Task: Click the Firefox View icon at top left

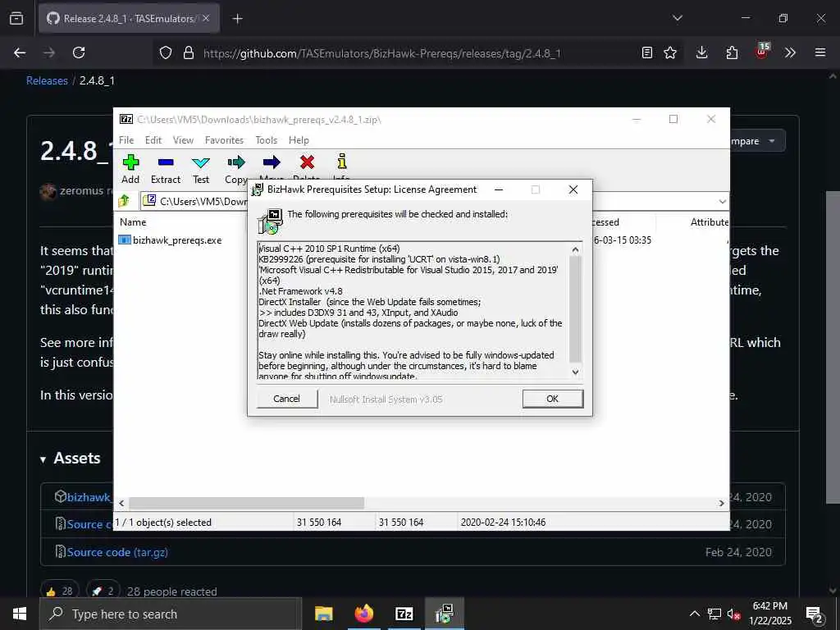Action: pos(16,18)
